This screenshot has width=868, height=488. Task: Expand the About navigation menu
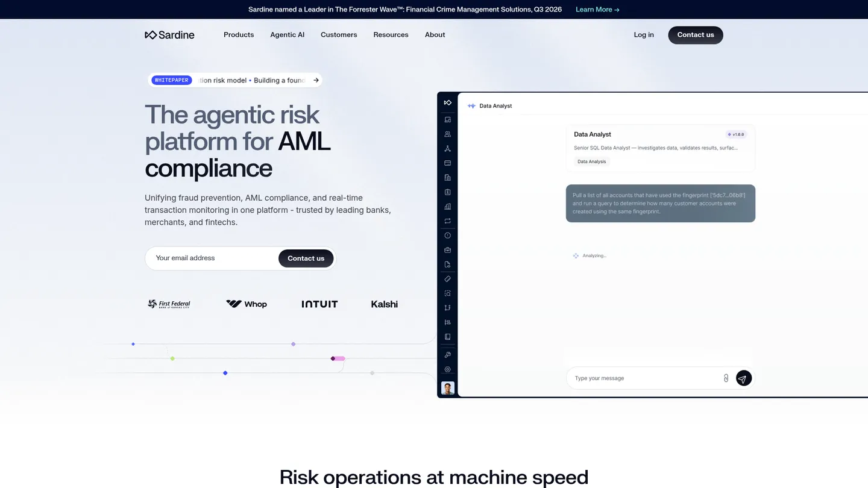coord(435,35)
